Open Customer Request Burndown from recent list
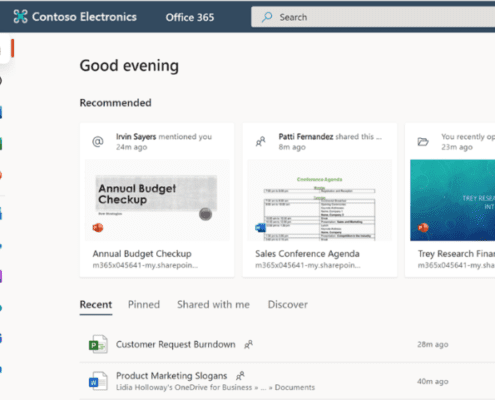The image size is (495, 400). point(176,344)
